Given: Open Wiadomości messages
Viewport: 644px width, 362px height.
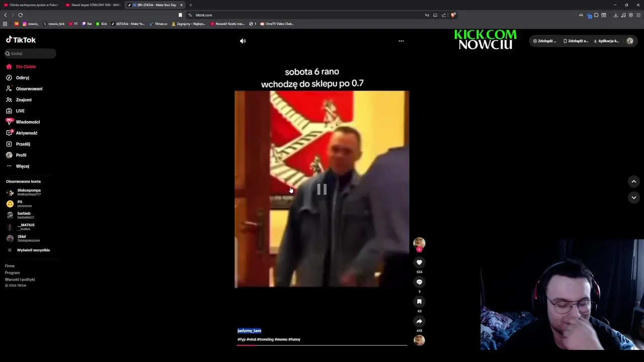Looking at the screenshot, I should pos(23,122).
